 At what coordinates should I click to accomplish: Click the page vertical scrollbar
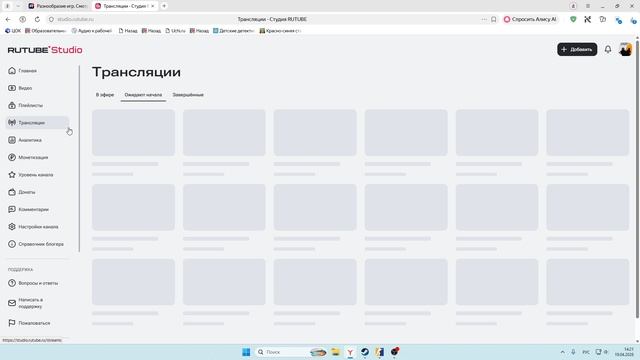[637, 180]
